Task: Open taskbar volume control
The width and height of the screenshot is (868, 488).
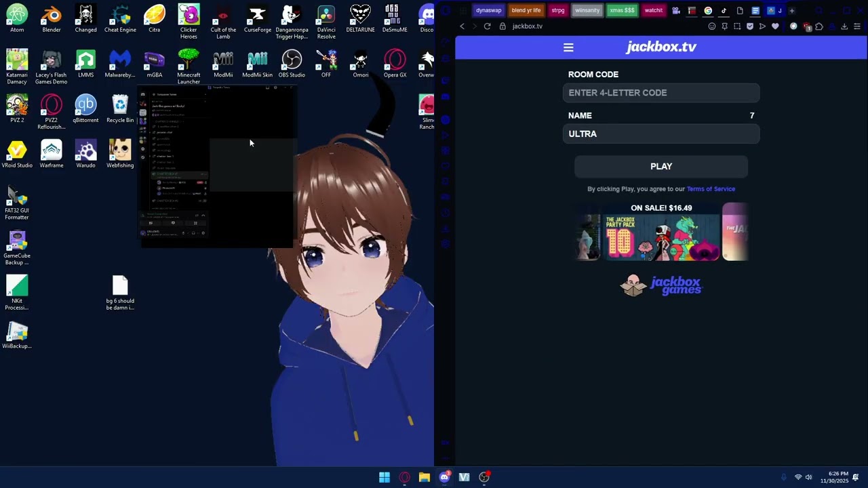Action: pyautogui.click(x=808, y=477)
